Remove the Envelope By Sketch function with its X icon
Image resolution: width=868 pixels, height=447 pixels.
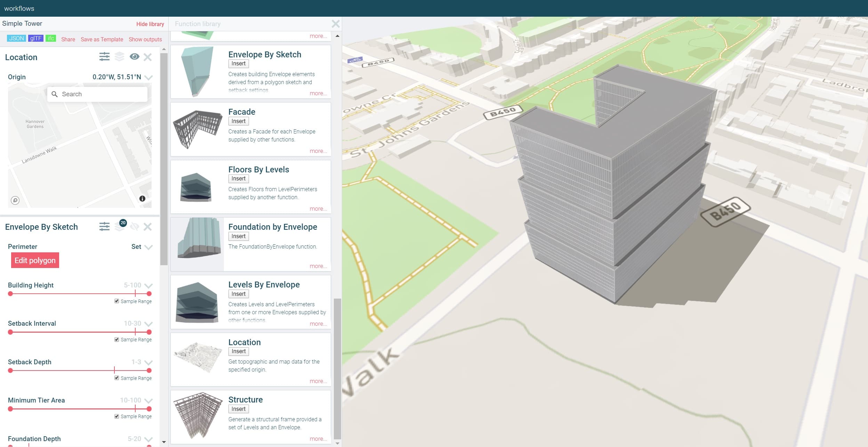point(147,227)
